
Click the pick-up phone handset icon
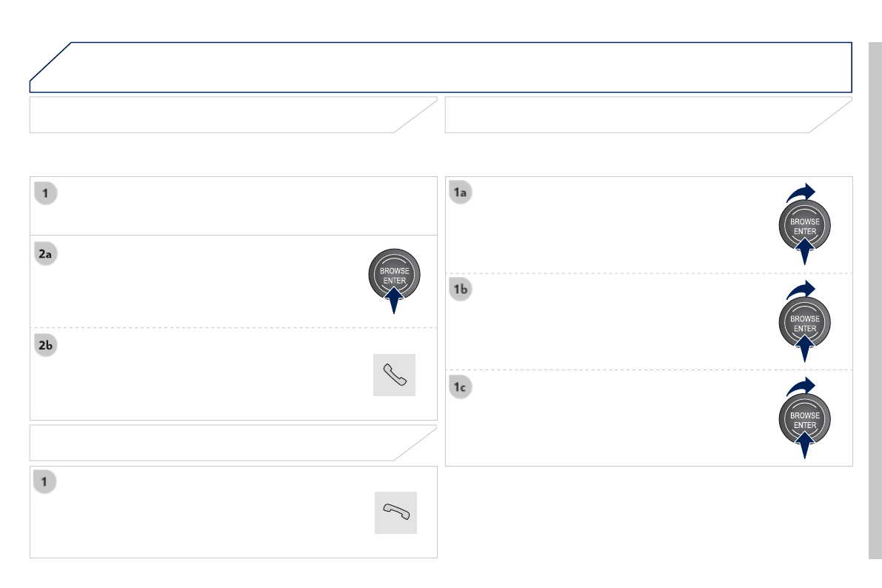point(394,375)
